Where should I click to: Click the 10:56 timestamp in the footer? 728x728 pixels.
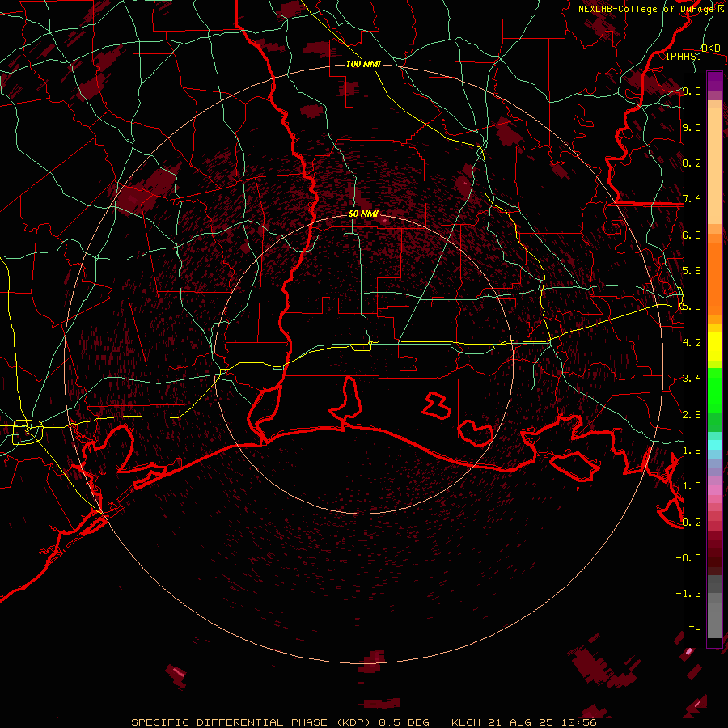click(578, 722)
